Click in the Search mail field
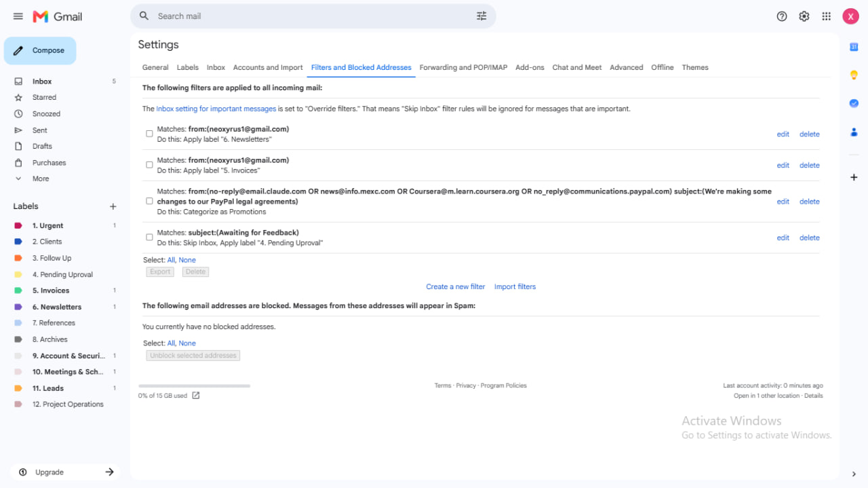The width and height of the screenshot is (868, 488). pyautogui.click(x=312, y=16)
